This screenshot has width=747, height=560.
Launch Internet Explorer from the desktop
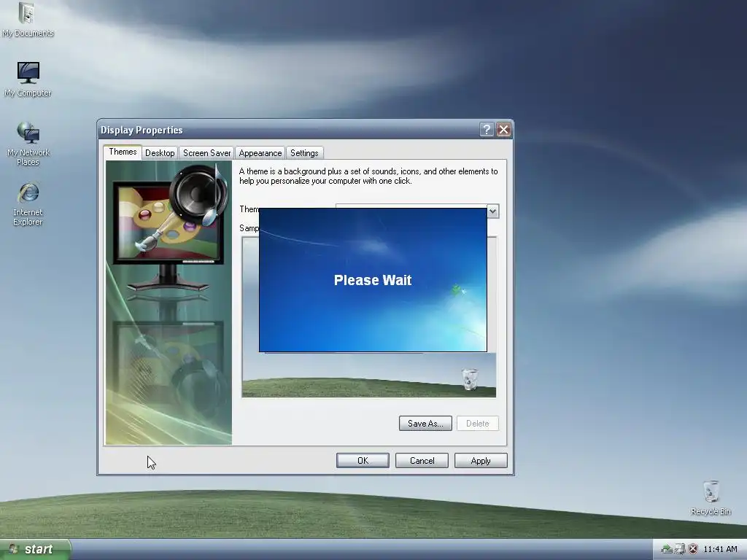[x=28, y=204]
